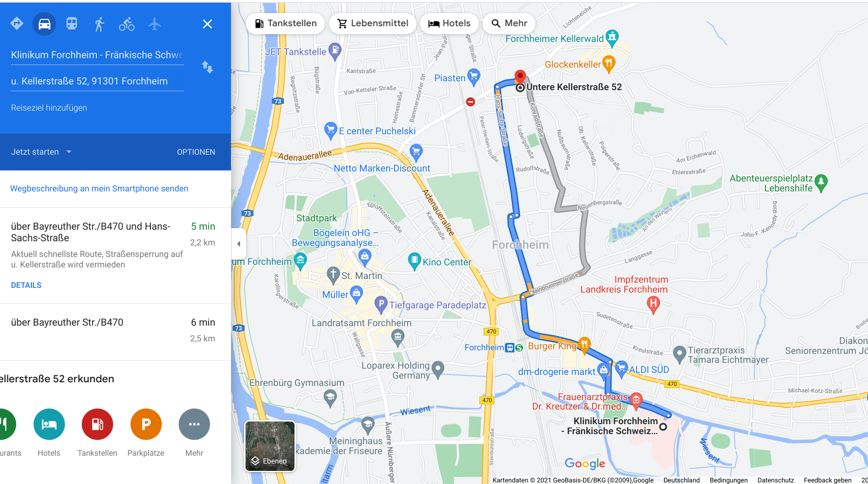
Task: Close the directions panel
Action: [x=207, y=24]
